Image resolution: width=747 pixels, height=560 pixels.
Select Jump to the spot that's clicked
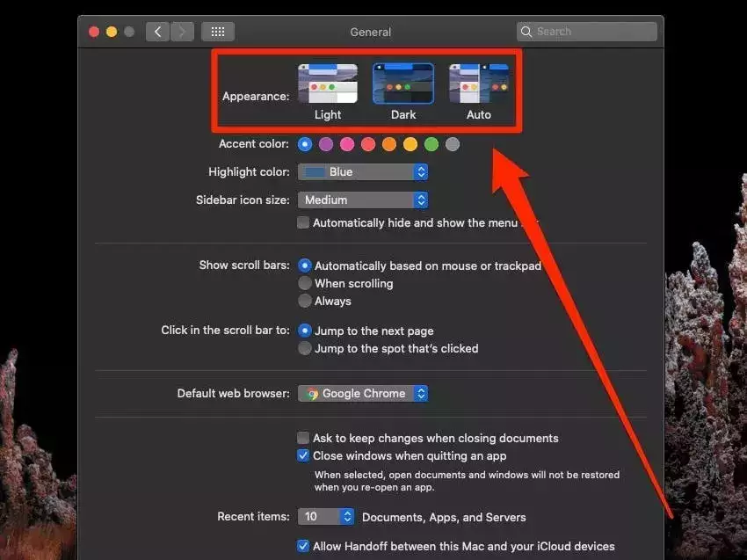click(x=305, y=348)
